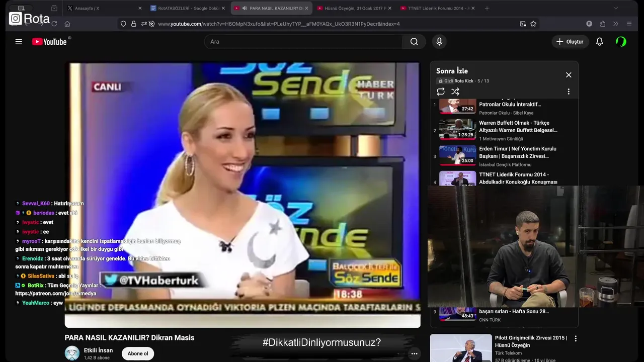Toggle picture-in-picture icon in address bar
The height and width of the screenshot is (362, 644).
pos(523,24)
